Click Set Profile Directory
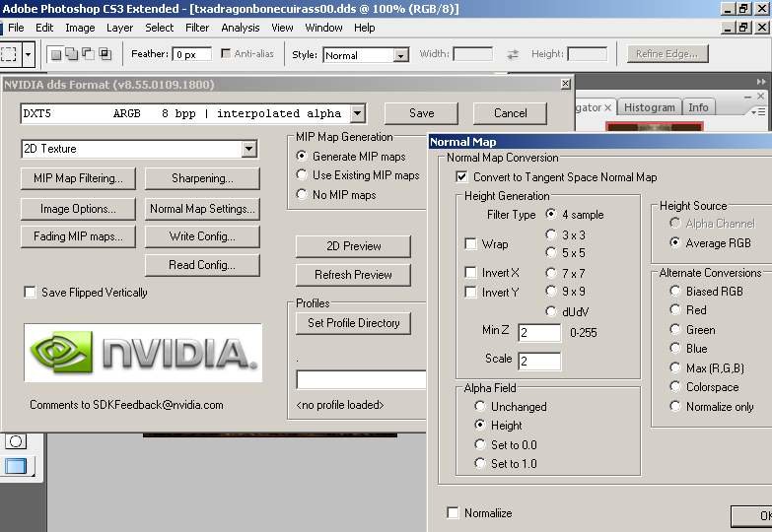Viewport: 772px width, 532px height. pyautogui.click(x=354, y=323)
